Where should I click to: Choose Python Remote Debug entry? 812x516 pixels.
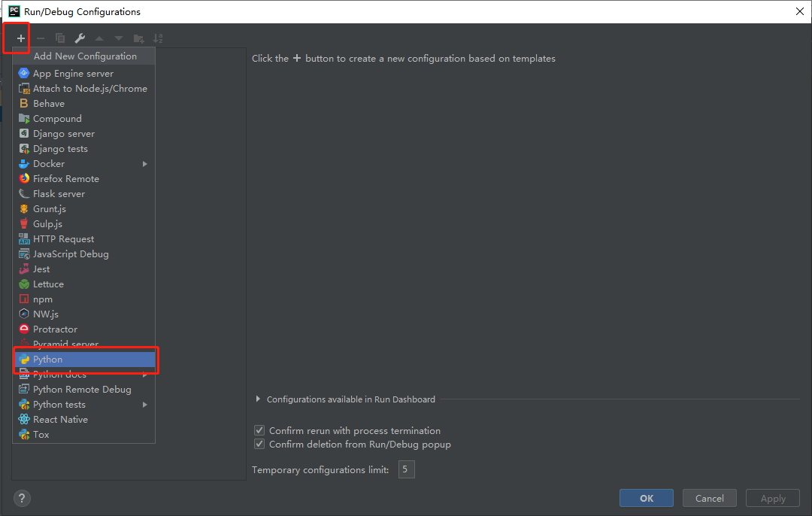(84, 389)
